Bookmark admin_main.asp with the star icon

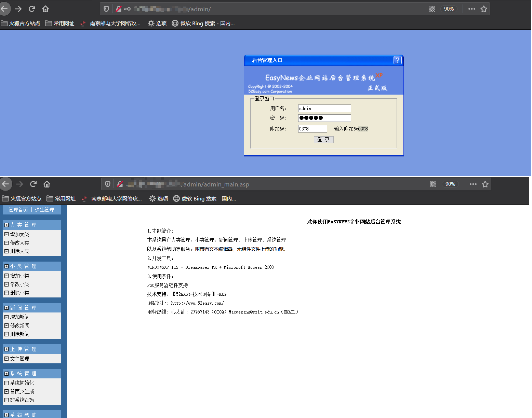coord(485,184)
